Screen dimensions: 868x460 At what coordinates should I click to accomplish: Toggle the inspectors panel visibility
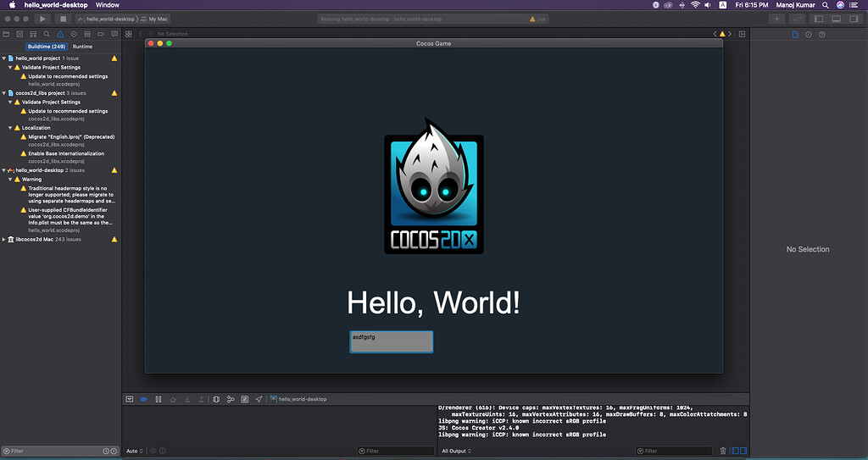(x=854, y=19)
